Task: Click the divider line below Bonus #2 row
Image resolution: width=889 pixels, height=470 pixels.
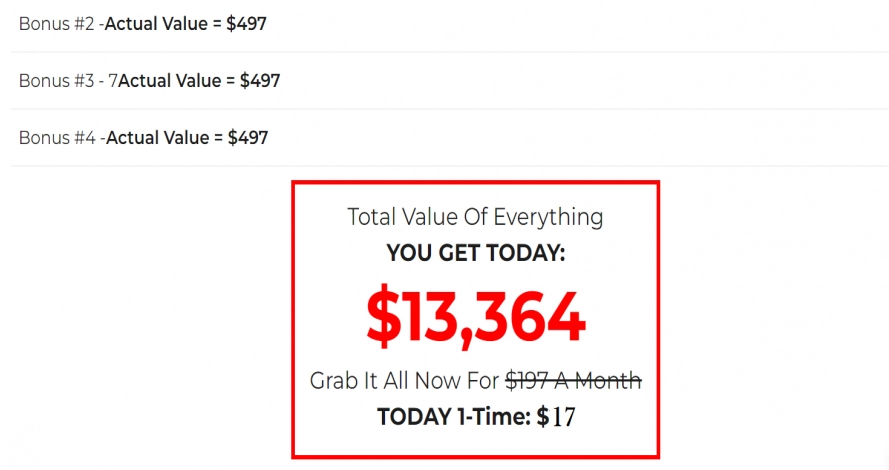Action: pos(449,52)
